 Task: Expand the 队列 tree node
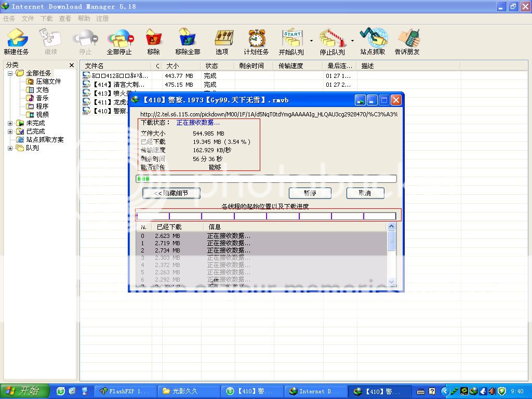[x=10, y=148]
